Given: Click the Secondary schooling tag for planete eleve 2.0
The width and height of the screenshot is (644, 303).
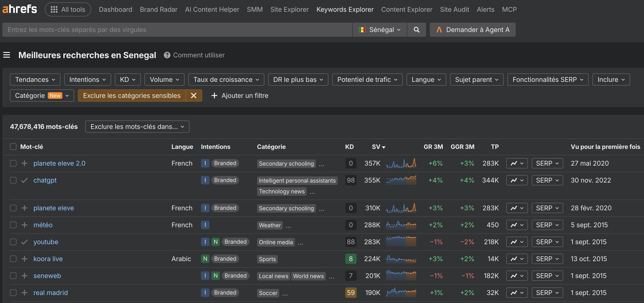Looking at the screenshot, I should (x=286, y=163).
